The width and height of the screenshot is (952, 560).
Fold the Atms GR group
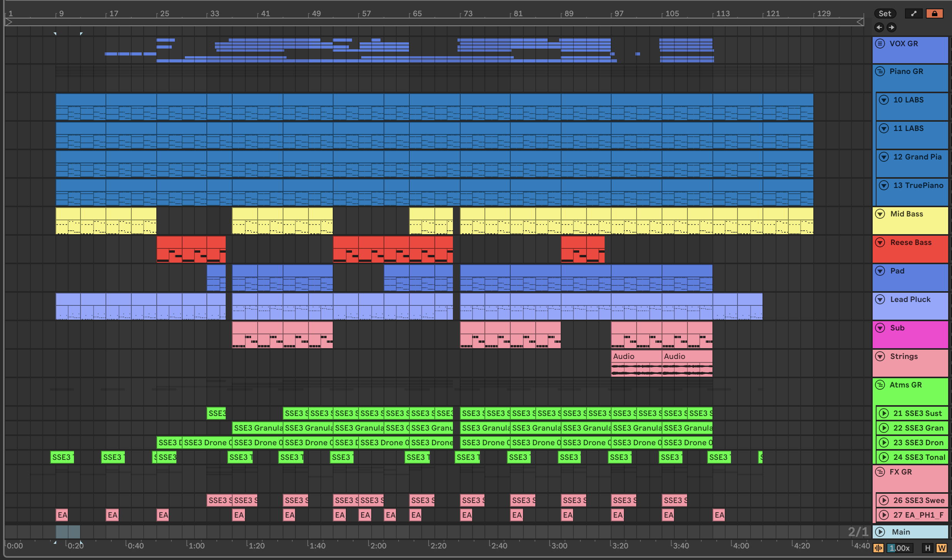tap(880, 385)
